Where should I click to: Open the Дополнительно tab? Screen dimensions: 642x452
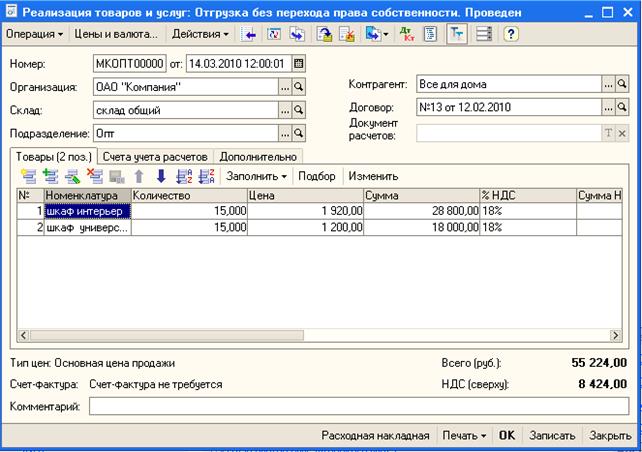258,157
